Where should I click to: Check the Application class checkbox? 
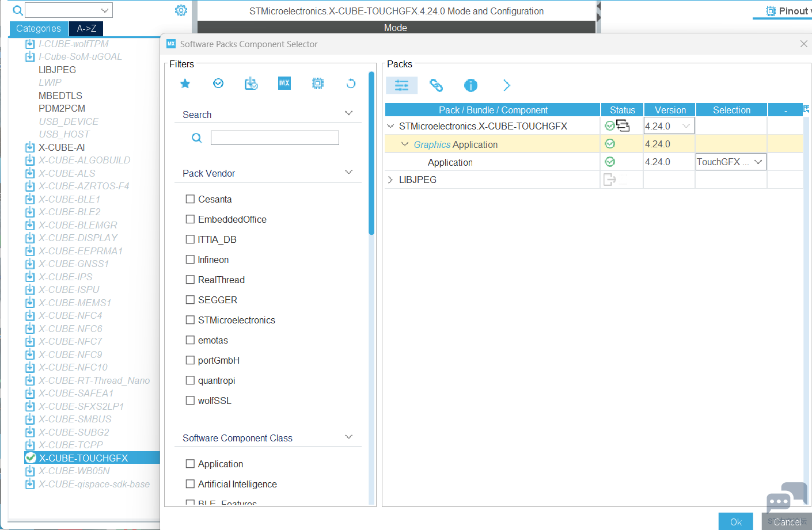[x=190, y=464]
